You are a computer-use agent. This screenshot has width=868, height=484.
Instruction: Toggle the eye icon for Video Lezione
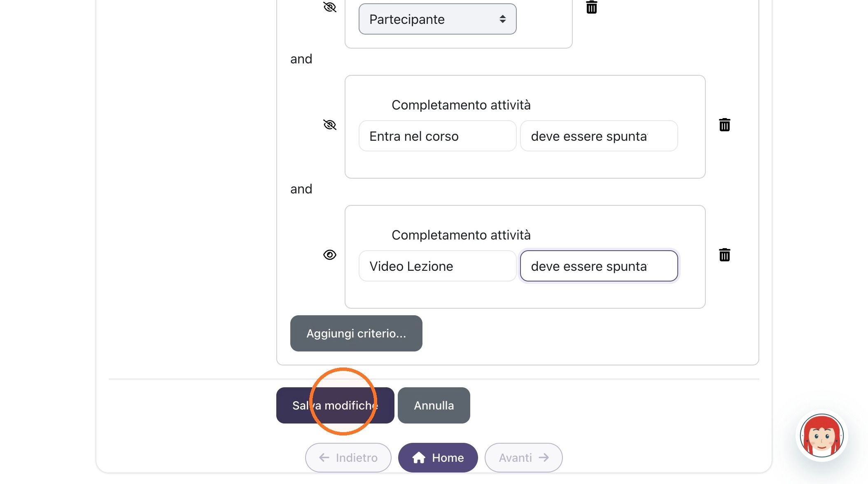tap(330, 255)
